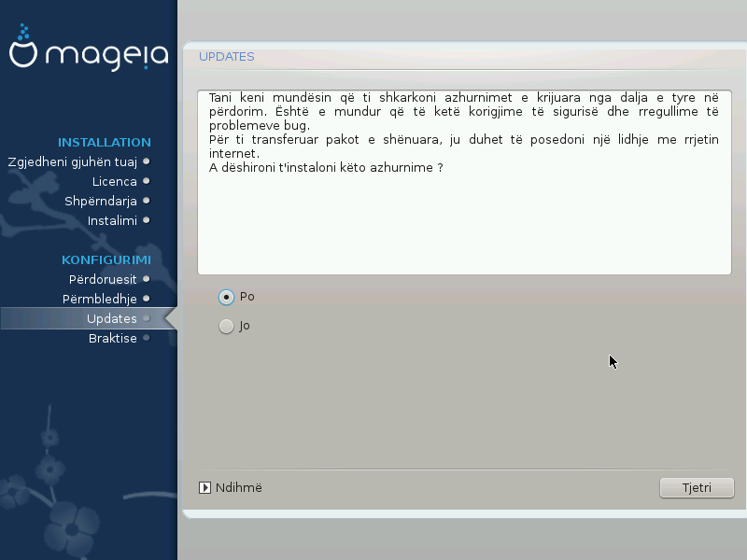Click the updates description text box
747x560 pixels.
coord(464,182)
